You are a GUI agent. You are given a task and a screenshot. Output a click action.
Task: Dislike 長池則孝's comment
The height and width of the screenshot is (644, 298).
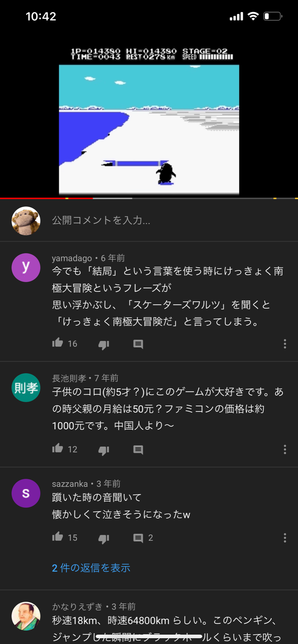(104, 450)
